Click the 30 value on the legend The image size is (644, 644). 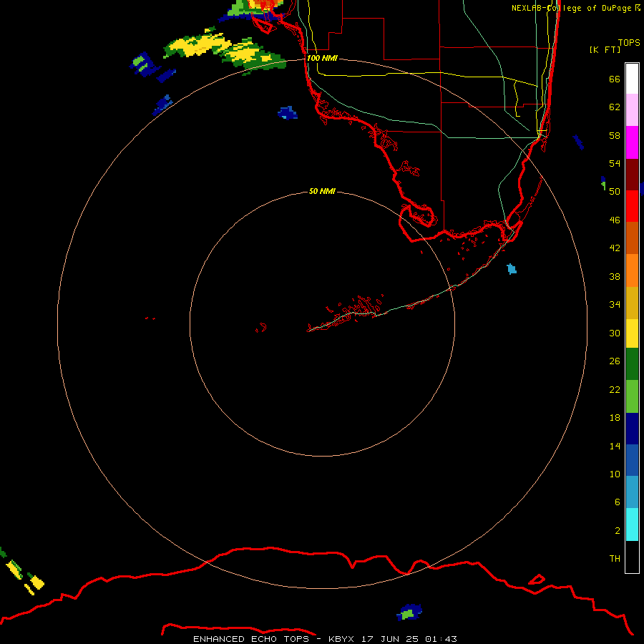click(x=615, y=333)
